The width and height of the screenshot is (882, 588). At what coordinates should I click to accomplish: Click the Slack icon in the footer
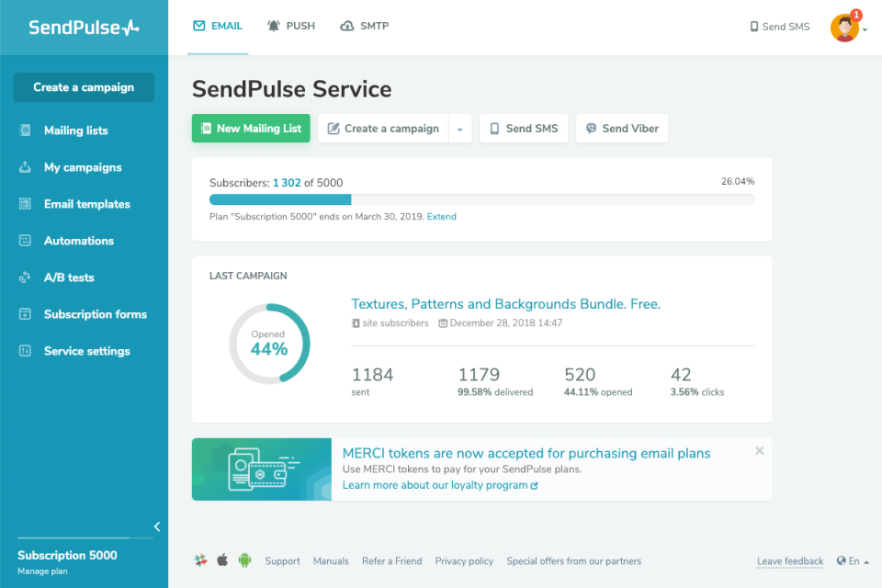coord(200,560)
